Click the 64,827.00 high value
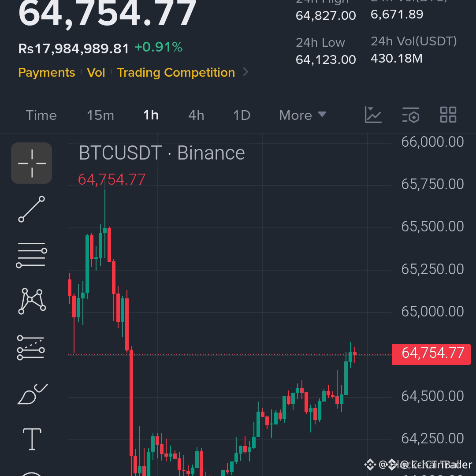Screen dimensions: 476x476 pos(326,15)
